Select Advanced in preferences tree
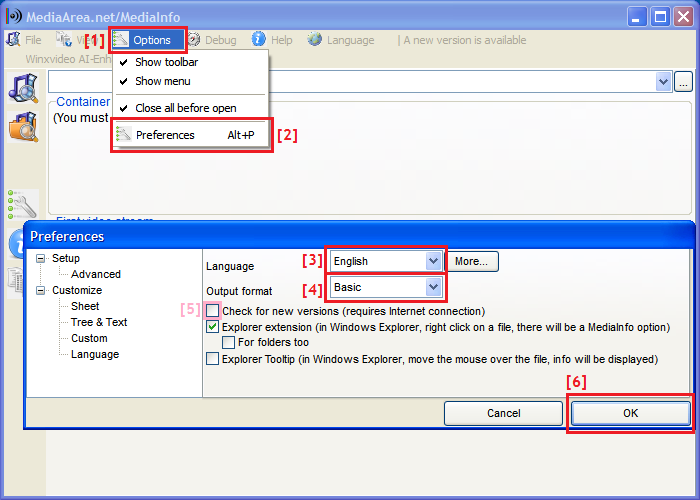 click(x=96, y=274)
